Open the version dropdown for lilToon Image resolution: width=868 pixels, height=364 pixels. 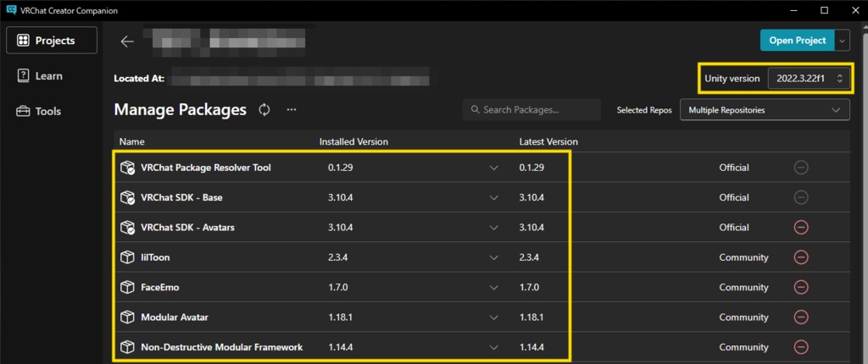[x=494, y=257]
